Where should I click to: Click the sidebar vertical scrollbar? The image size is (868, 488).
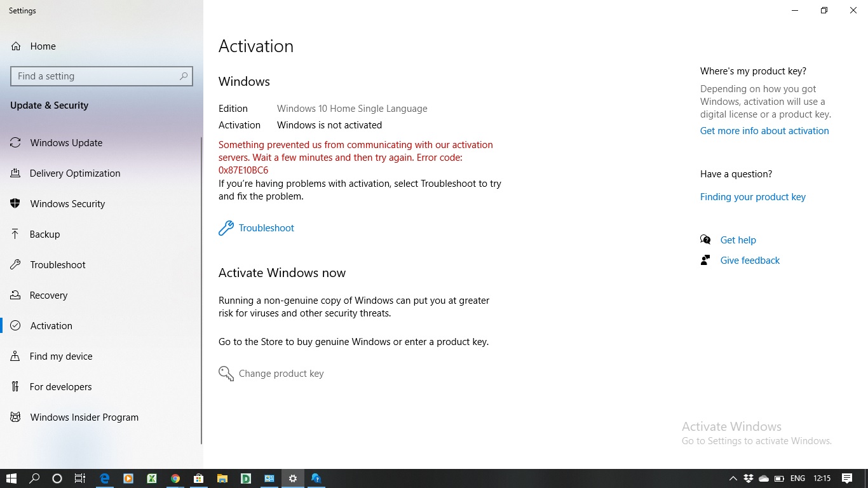[201, 290]
